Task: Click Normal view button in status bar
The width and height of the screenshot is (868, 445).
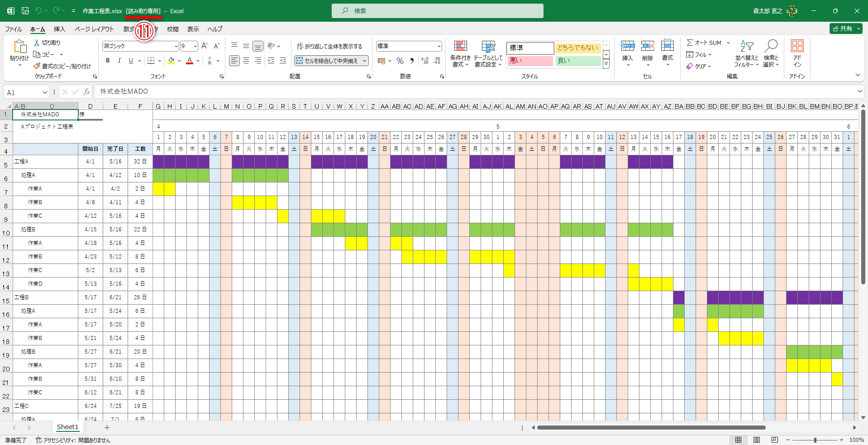Action: (x=738, y=440)
